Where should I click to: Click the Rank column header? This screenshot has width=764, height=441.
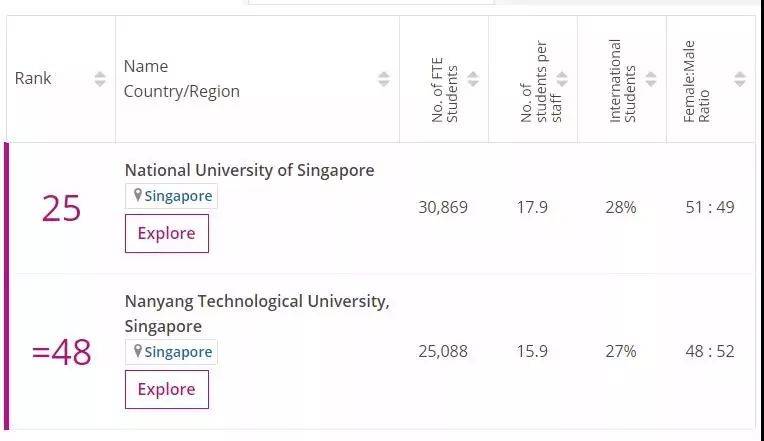click(x=33, y=79)
